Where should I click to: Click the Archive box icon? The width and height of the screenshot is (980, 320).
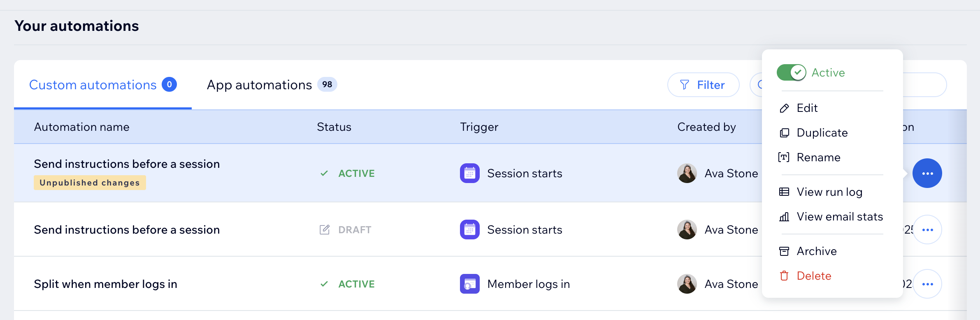[x=784, y=251]
